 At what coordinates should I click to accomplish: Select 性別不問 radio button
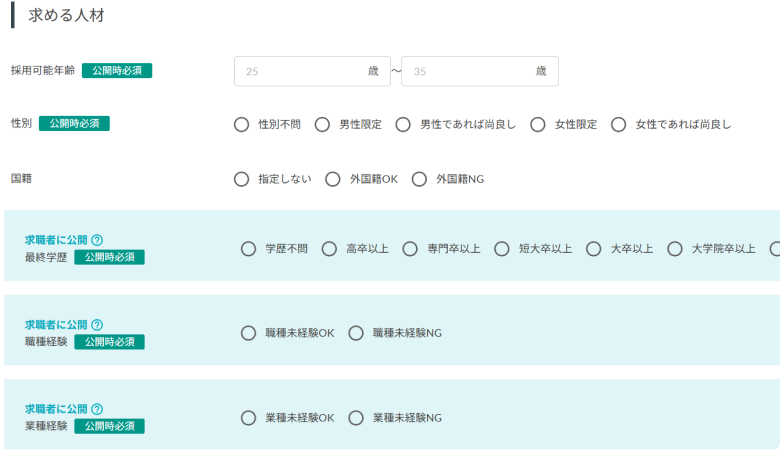241,125
